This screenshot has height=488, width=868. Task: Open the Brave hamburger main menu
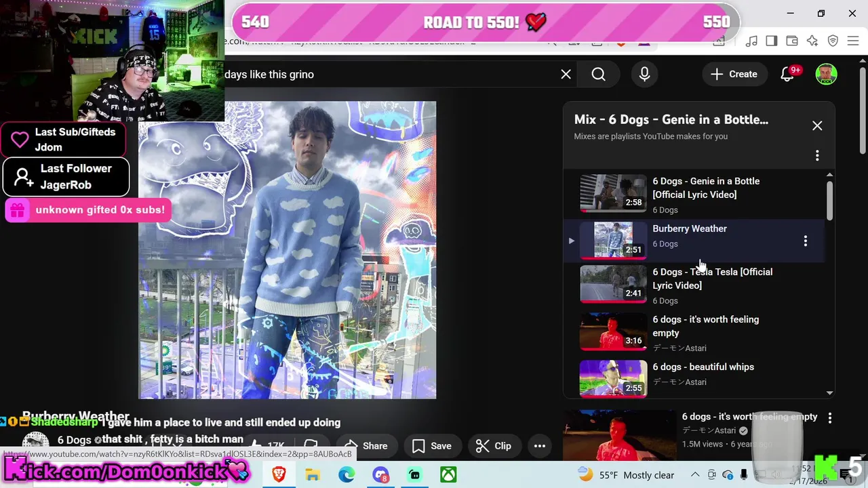(853, 41)
